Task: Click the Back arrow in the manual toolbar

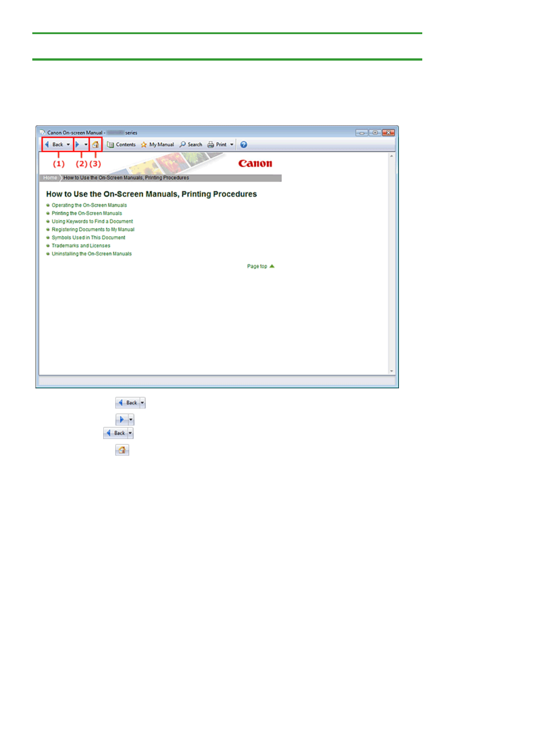Action: point(47,145)
